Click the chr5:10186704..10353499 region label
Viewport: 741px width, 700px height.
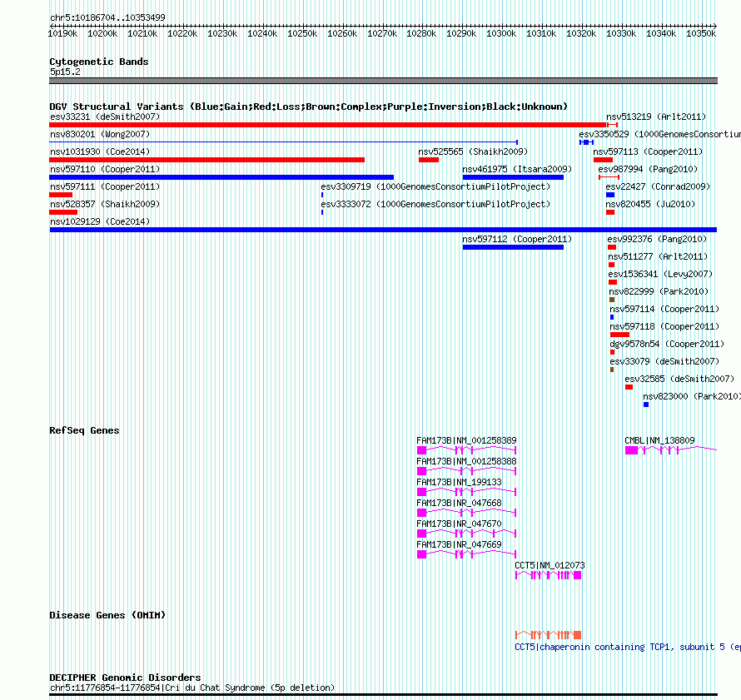click(107, 17)
